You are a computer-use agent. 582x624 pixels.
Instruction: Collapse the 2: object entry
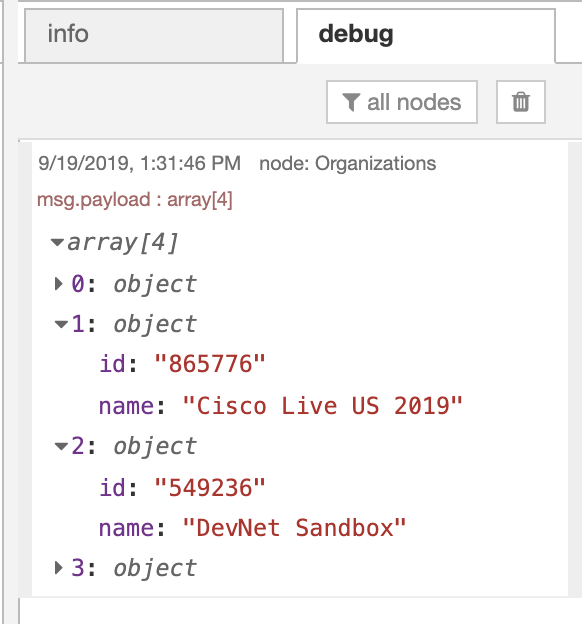point(61,447)
